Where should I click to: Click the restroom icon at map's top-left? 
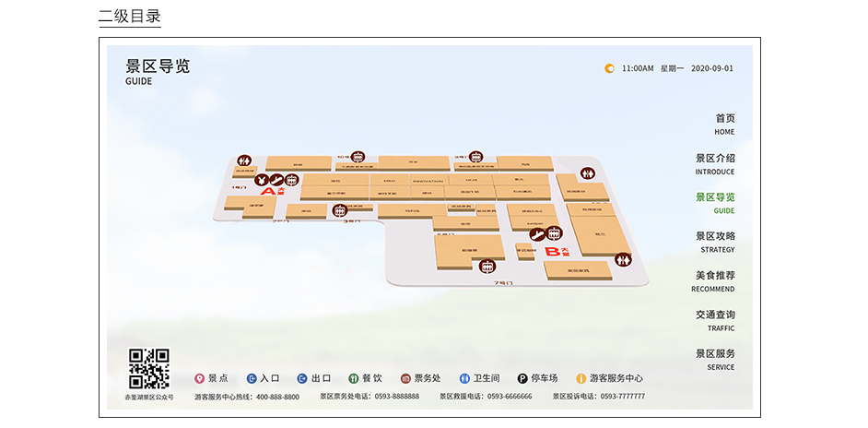point(244,160)
